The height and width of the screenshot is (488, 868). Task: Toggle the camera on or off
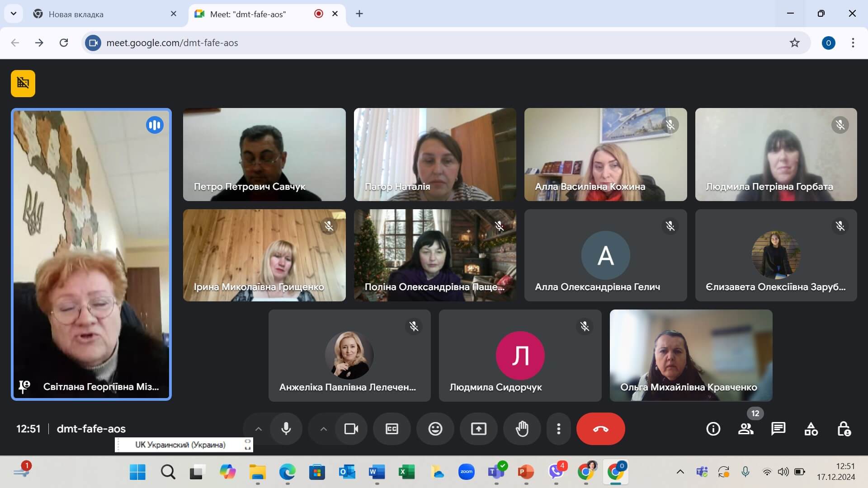pos(351,429)
